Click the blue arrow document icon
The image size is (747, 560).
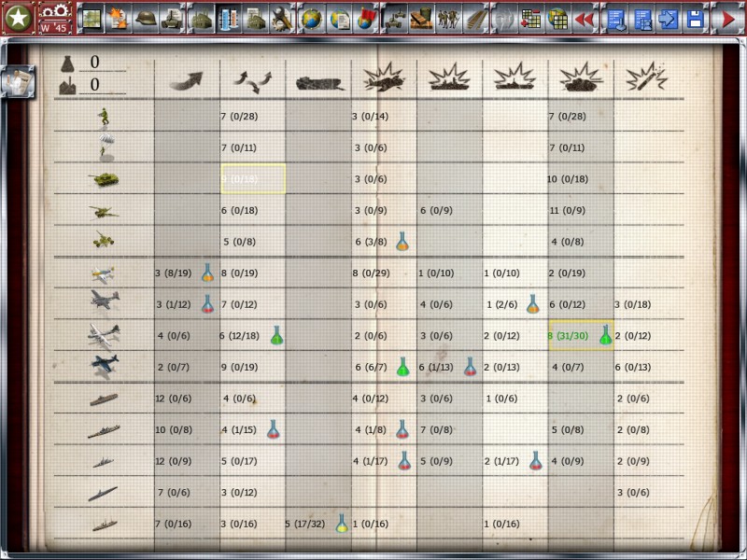669,19
